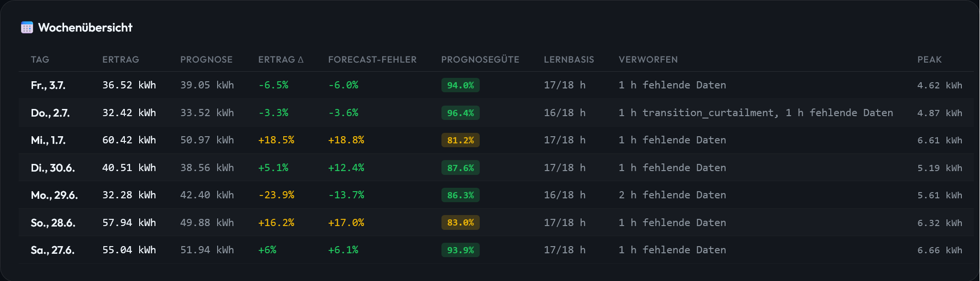This screenshot has width=980, height=281.
Task: Click the FORECAST-FEHLER column header
Action: coord(372,60)
